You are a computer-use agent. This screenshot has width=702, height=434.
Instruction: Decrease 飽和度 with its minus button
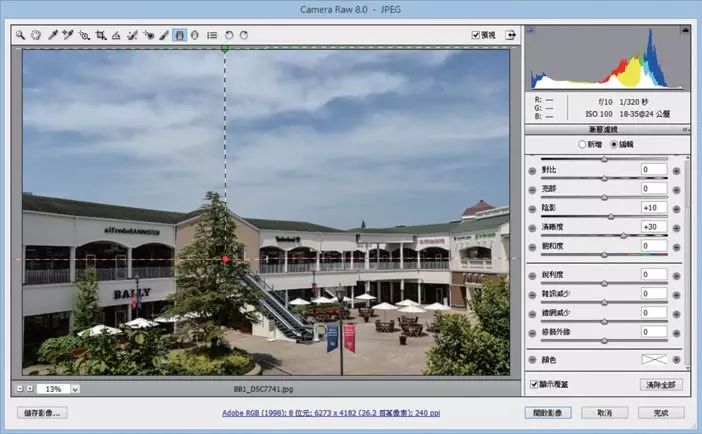[x=532, y=247]
